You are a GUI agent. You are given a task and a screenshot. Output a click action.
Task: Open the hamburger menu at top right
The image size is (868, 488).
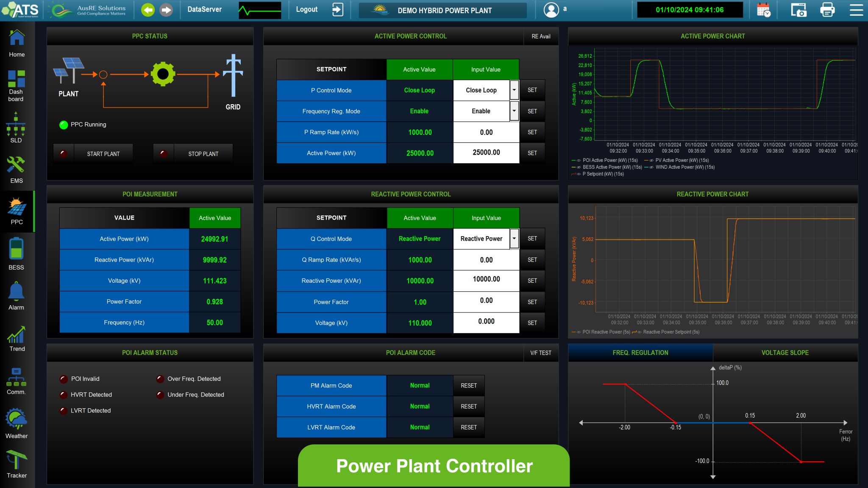click(856, 10)
